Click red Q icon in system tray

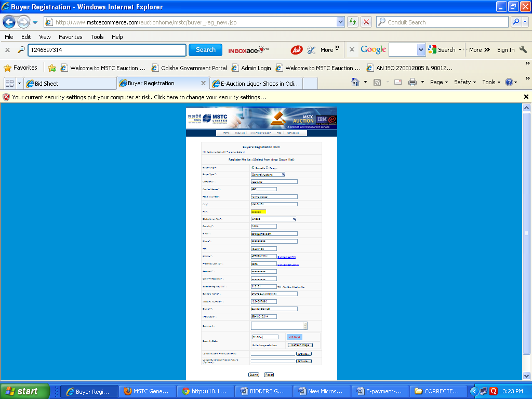[494, 391]
